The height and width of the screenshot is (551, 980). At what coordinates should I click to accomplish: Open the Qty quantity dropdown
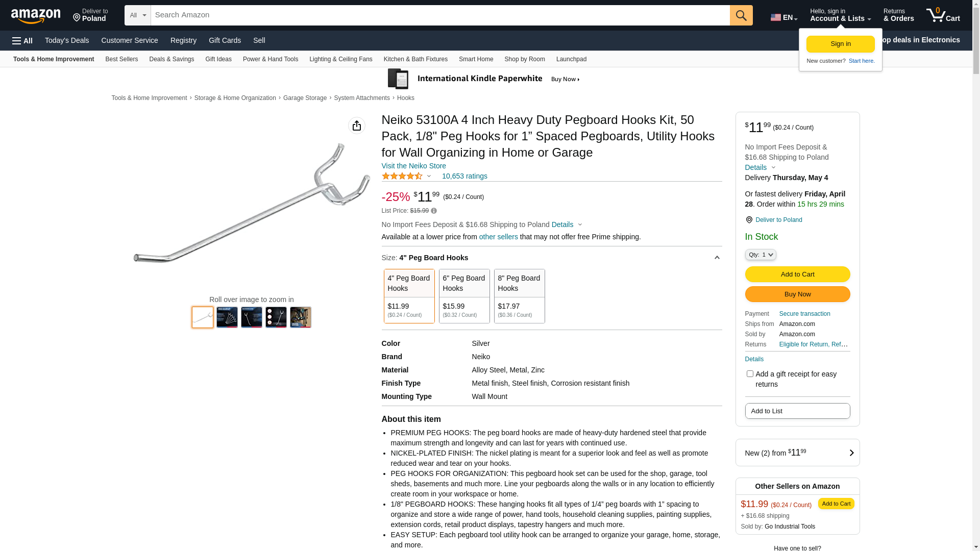[x=761, y=255]
